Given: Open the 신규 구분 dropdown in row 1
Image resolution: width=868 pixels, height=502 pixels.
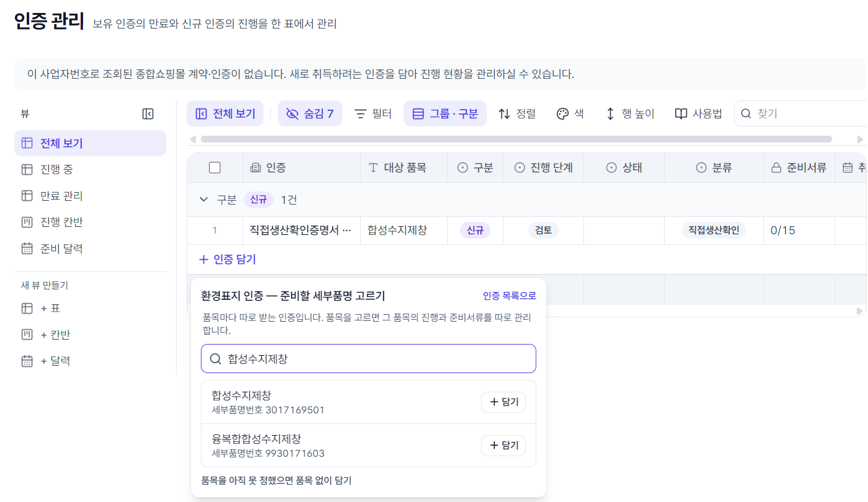Looking at the screenshot, I should tap(475, 231).
